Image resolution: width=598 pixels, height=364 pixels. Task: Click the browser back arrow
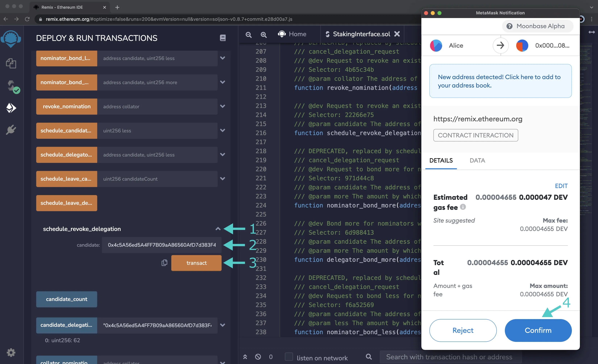6,19
